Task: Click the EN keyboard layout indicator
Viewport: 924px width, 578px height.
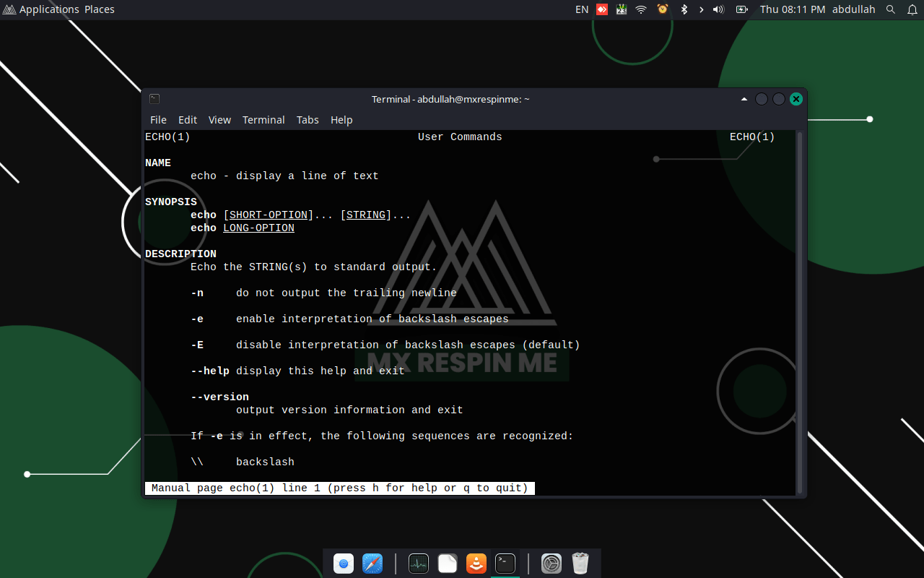Action: [x=582, y=9]
